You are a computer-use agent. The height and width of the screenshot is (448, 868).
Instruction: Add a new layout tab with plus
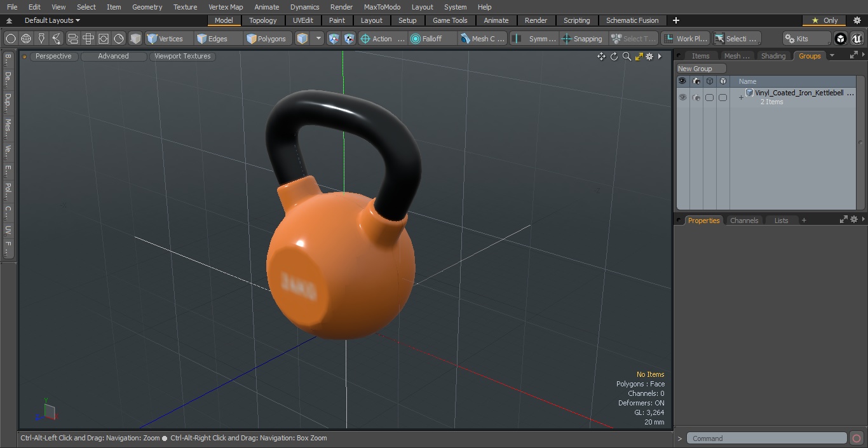675,20
